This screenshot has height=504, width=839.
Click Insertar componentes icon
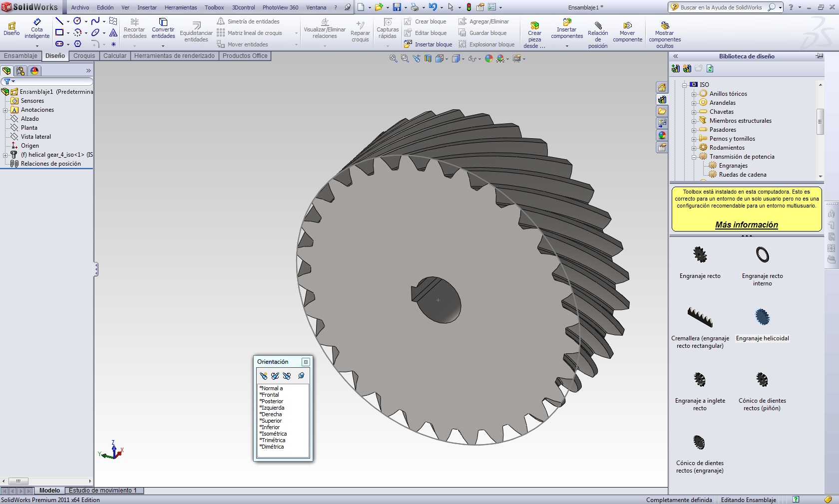point(567,22)
